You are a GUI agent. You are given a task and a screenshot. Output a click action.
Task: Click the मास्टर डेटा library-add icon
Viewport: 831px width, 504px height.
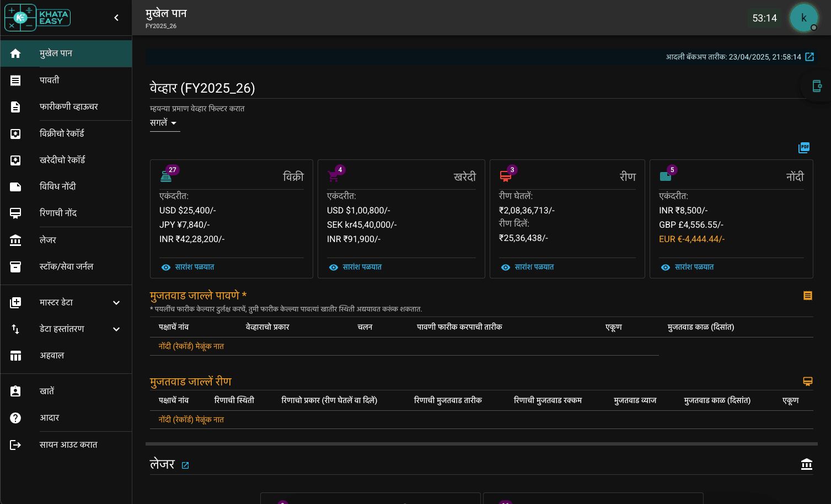(x=15, y=303)
